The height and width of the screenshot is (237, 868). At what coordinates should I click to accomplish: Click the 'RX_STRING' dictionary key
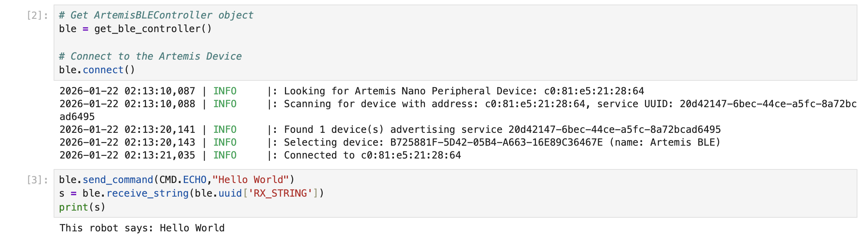pos(280,193)
